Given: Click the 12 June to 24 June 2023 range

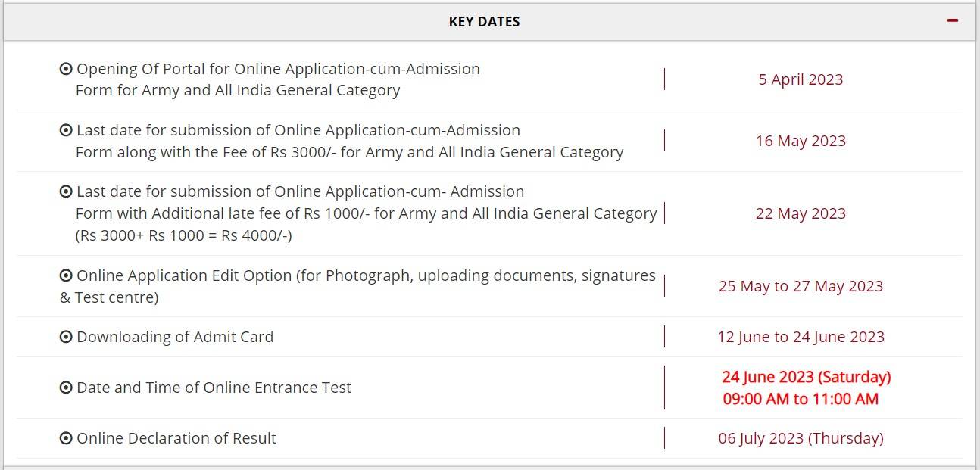Looking at the screenshot, I should tap(801, 337).
